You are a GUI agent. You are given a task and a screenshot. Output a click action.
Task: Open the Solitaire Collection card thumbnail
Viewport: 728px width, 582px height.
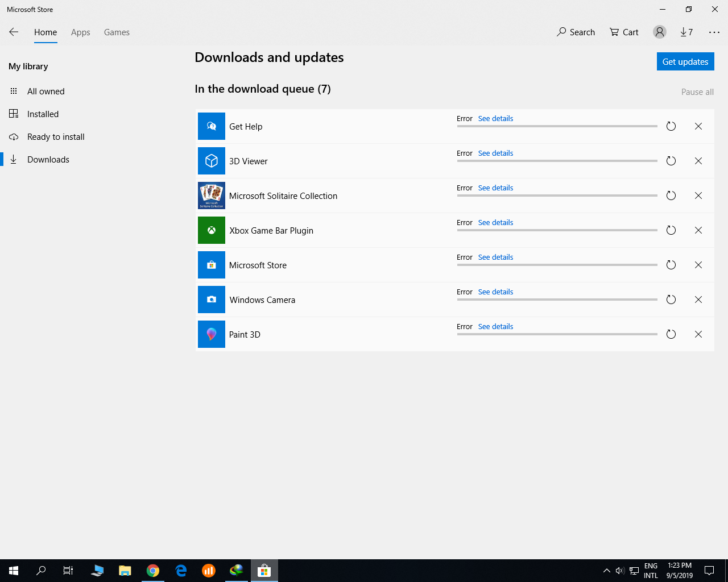pyautogui.click(x=212, y=196)
